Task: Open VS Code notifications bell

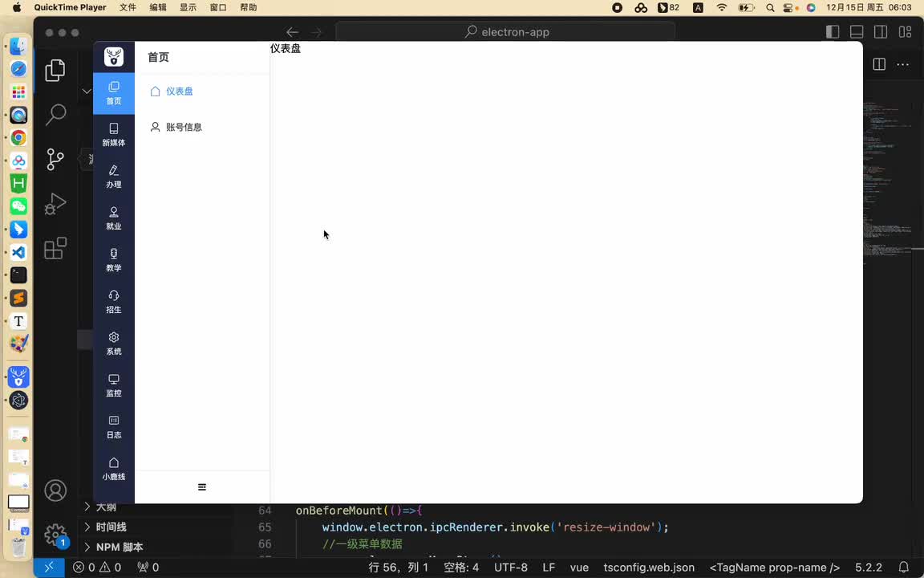Action: pyautogui.click(x=904, y=568)
